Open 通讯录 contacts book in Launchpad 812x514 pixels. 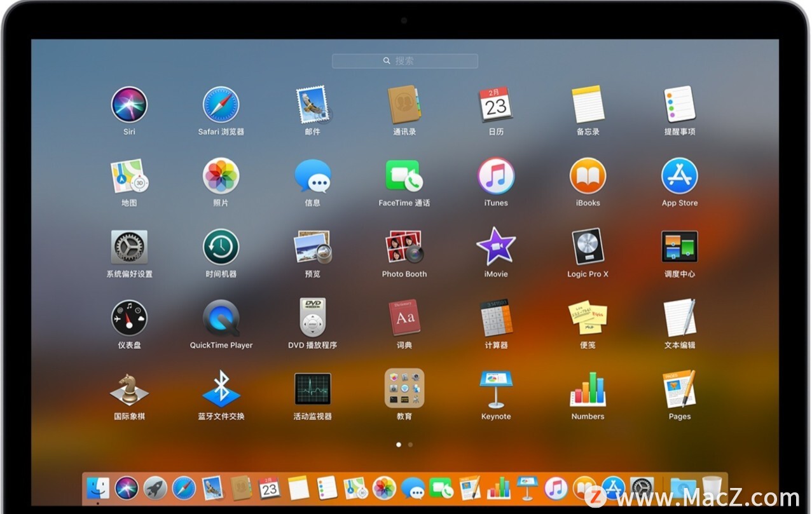click(404, 105)
